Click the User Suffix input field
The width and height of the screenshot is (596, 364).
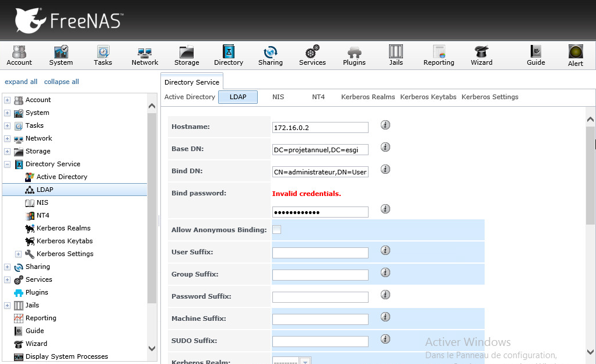(x=320, y=253)
